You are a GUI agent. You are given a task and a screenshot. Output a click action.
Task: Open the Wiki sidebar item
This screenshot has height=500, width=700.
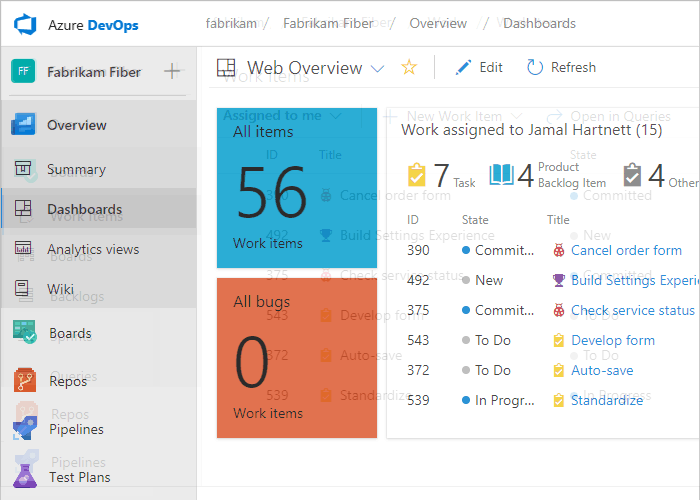tap(60, 289)
